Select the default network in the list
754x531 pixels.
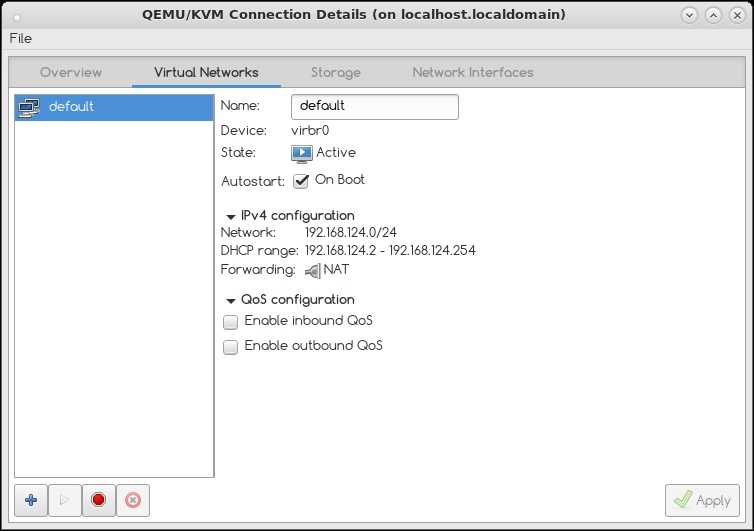point(114,107)
